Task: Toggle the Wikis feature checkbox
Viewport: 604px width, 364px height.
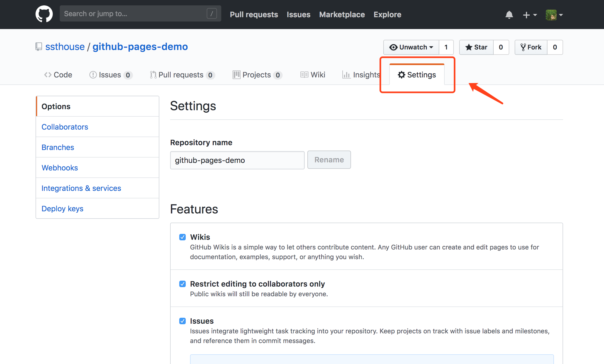Action: [182, 237]
